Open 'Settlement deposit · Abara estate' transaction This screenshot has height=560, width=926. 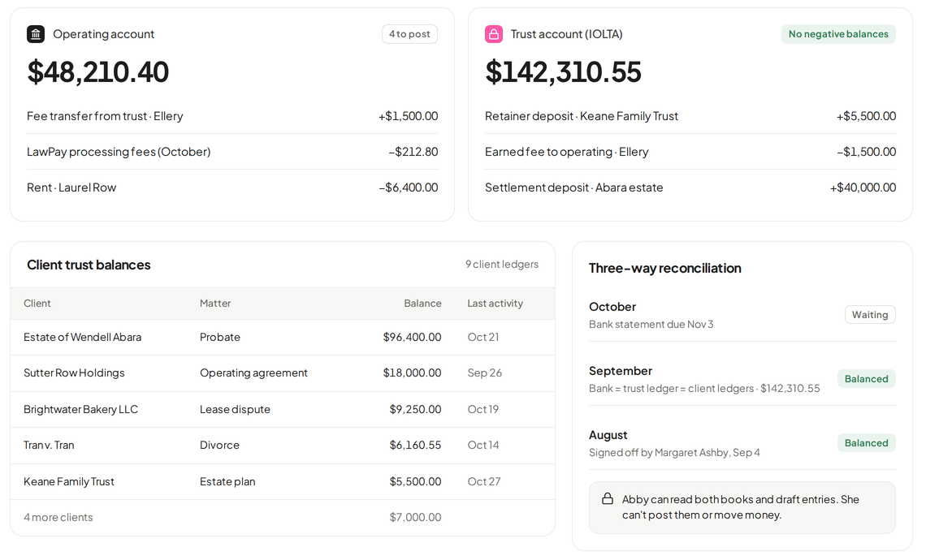click(690, 187)
